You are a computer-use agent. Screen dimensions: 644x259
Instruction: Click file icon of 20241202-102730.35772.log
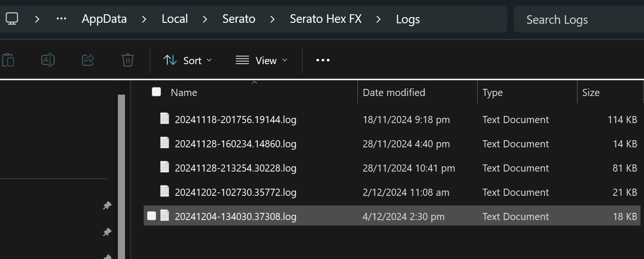click(x=164, y=192)
